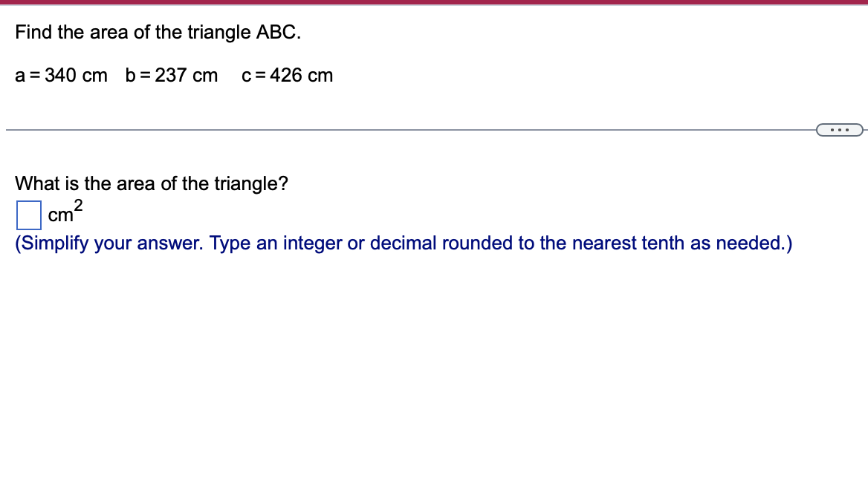Screen dimensions: 868x490
Task: Click the blue instruction text about rounding
Action: pyautogui.click(x=404, y=243)
